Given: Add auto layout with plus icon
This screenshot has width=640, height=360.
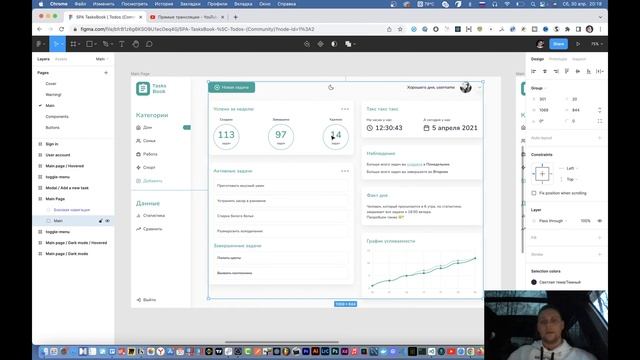Looking at the screenshot, I should coord(600,138).
